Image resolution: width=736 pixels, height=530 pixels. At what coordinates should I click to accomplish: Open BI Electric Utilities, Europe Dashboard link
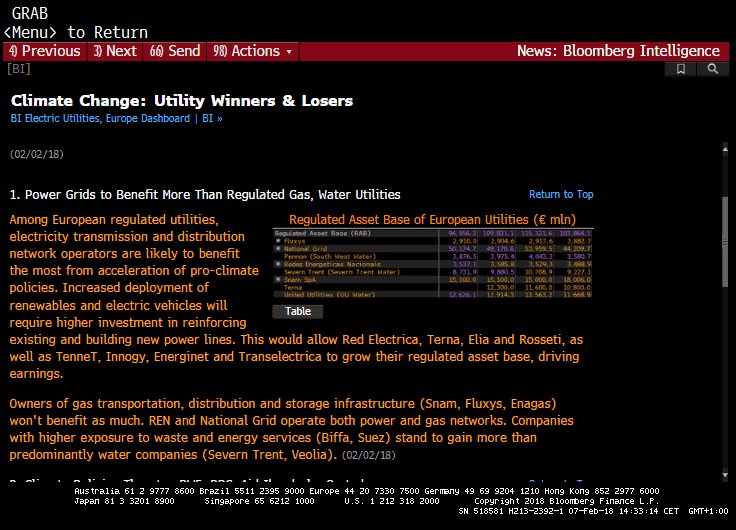[x=100, y=118]
